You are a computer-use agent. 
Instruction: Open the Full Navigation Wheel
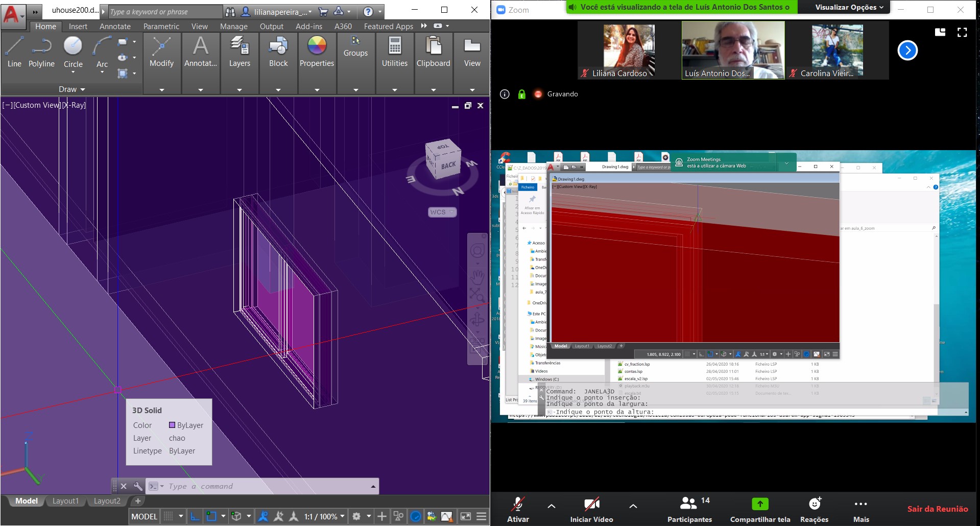coord(477,251)
